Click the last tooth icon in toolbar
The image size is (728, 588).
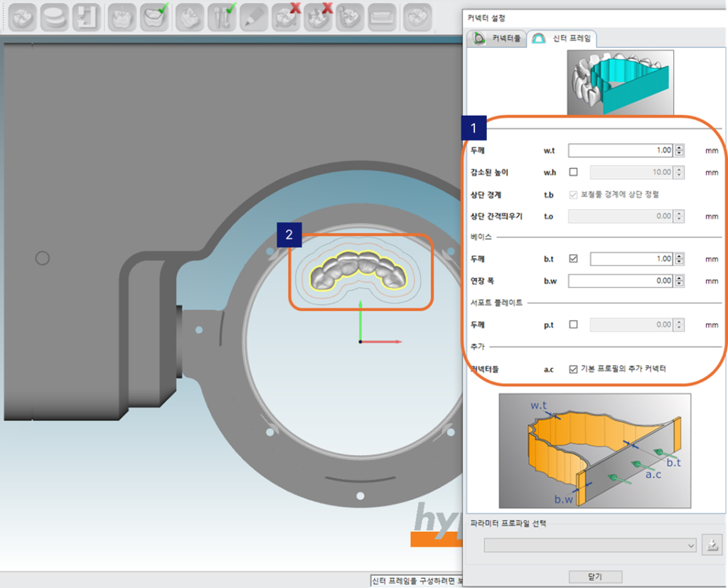coord(417,16)
